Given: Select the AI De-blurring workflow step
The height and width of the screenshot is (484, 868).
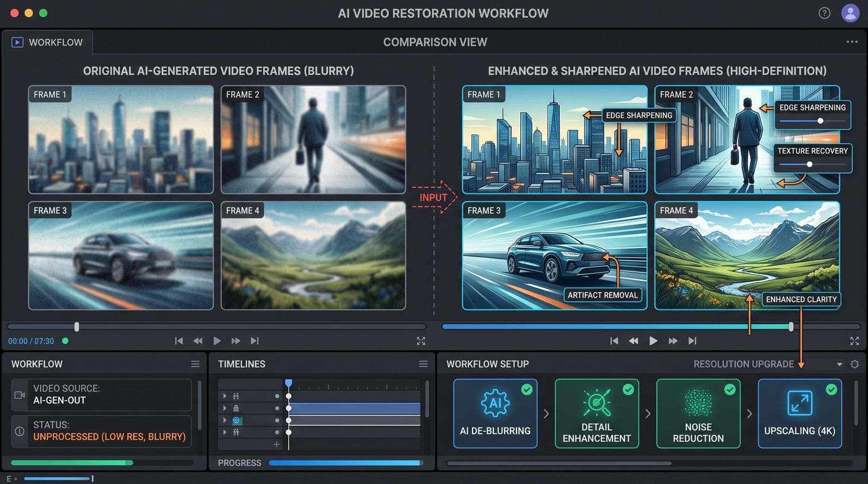Looking at the screenshot, I should (495, 414).
